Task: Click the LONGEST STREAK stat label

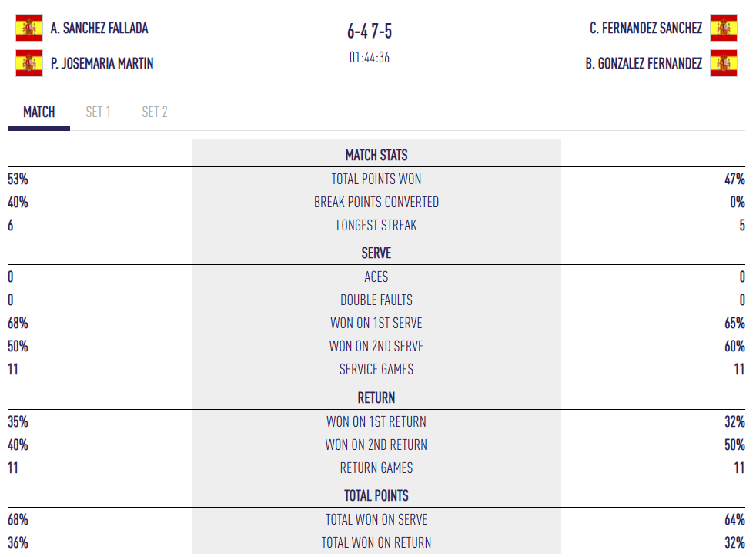Action: pyautogui.click(x=376, y=226)
